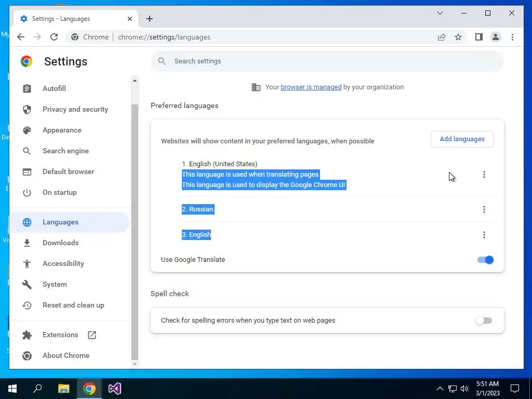Open File Explorer from taskbar

point(63,389)
